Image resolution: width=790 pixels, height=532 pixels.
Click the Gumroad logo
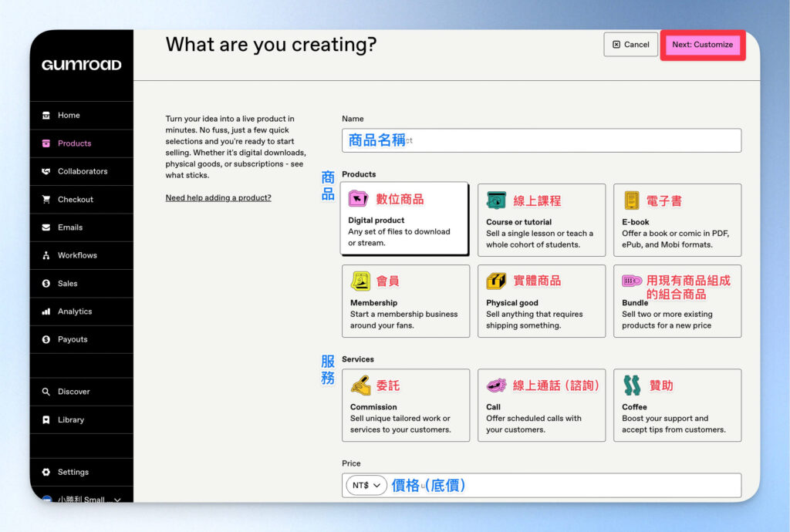(81, 65)
